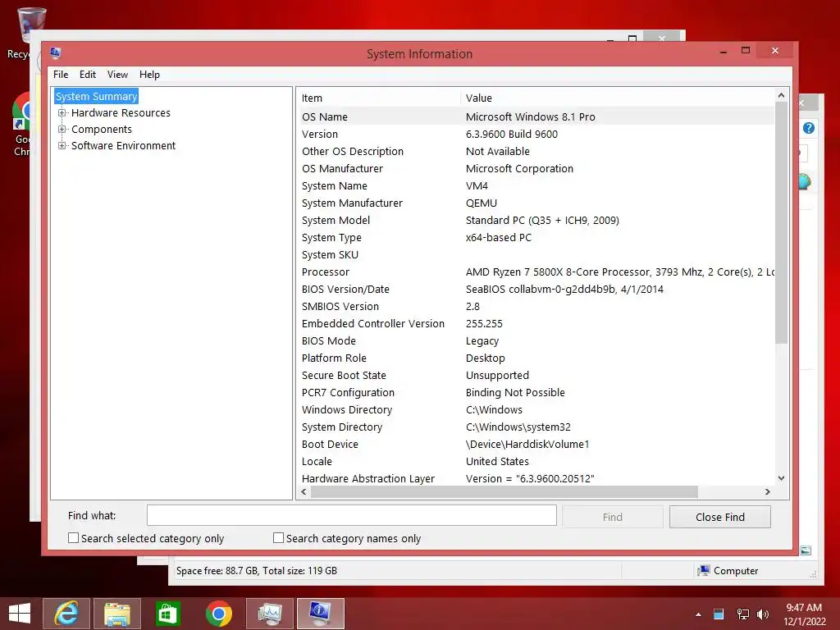Click the Find button
Screen dimensions: 840x630
coord(612,517)
